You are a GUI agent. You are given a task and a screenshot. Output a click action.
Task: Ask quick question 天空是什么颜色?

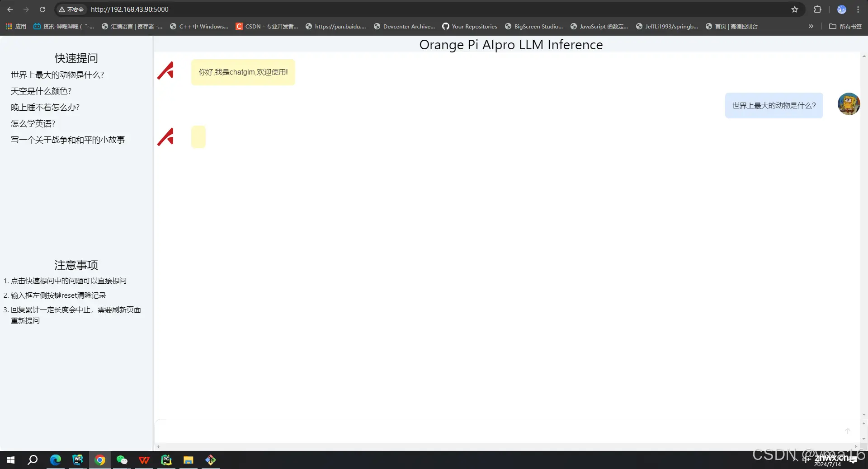(x=41, y=91)
